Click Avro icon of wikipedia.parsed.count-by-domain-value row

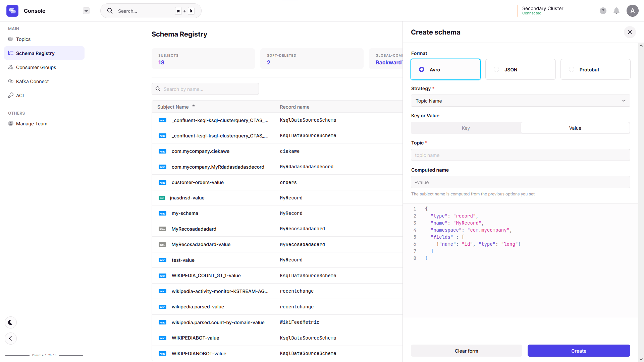(x=163, y=322)
